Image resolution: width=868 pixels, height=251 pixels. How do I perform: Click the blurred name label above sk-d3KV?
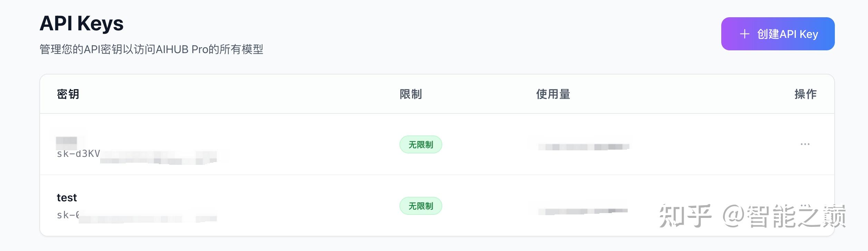(67, 140)
